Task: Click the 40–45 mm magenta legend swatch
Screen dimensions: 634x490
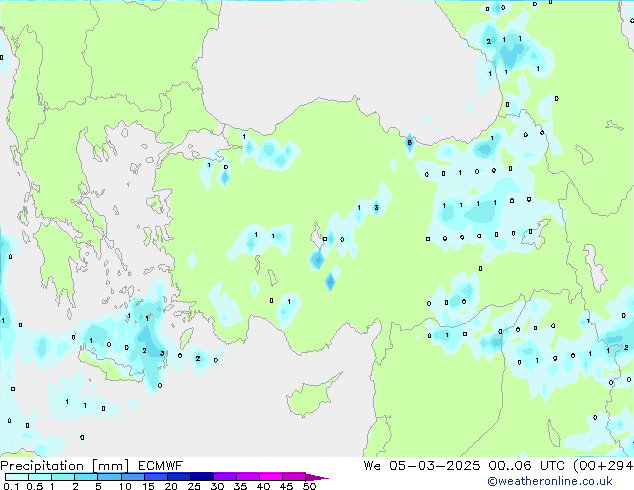Action: 271,477
